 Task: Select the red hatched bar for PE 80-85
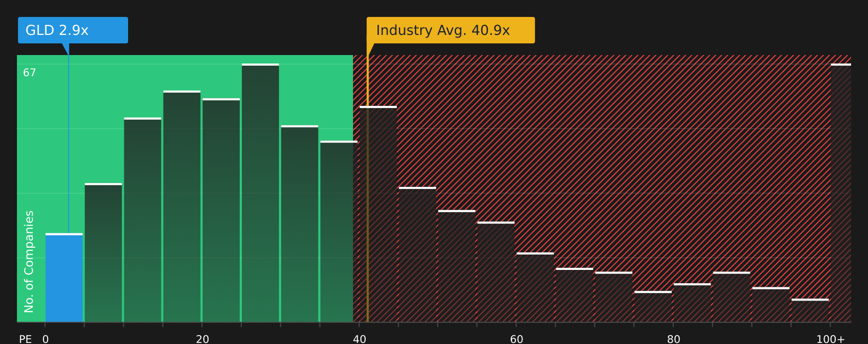pos(692,303)
